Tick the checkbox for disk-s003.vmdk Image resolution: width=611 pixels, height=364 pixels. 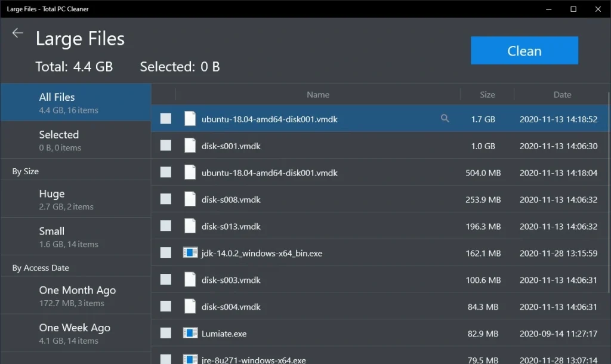point(166,279)
